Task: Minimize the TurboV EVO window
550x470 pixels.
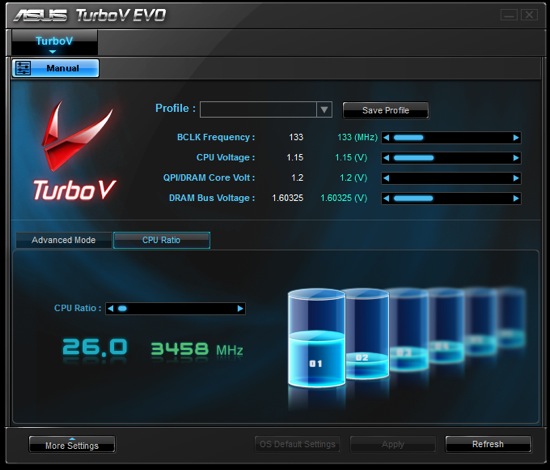Action: point(509,15)
